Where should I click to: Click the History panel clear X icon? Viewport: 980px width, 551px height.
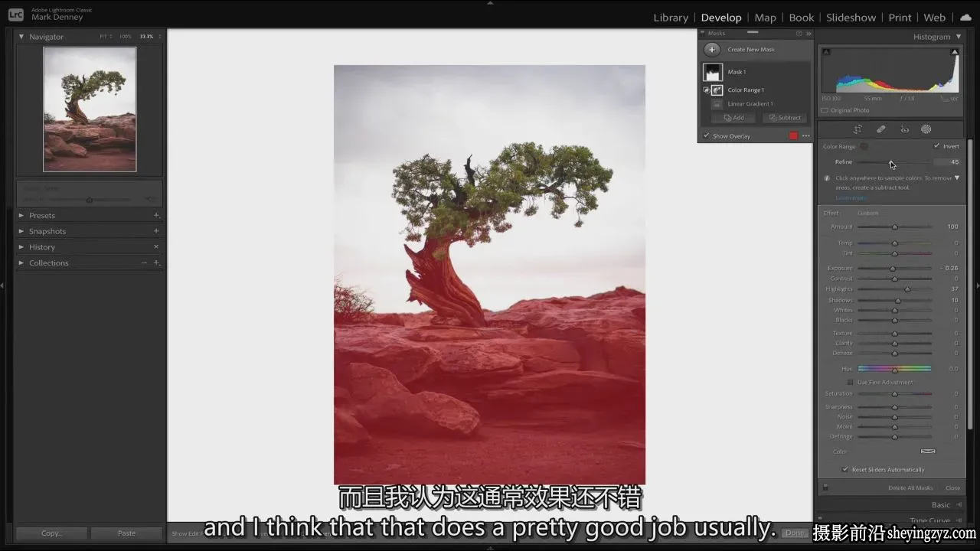point(156,247)
